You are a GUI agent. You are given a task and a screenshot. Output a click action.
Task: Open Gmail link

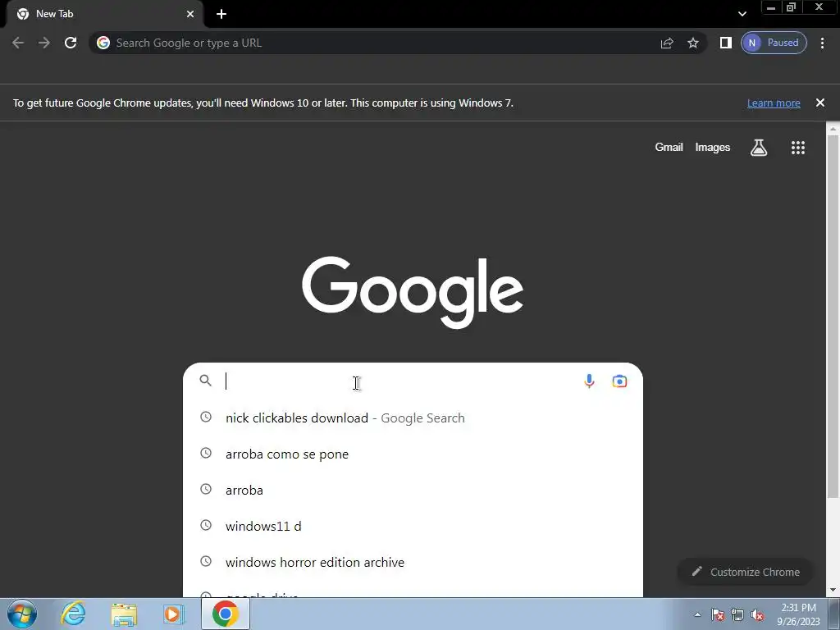tap(669, 148)
